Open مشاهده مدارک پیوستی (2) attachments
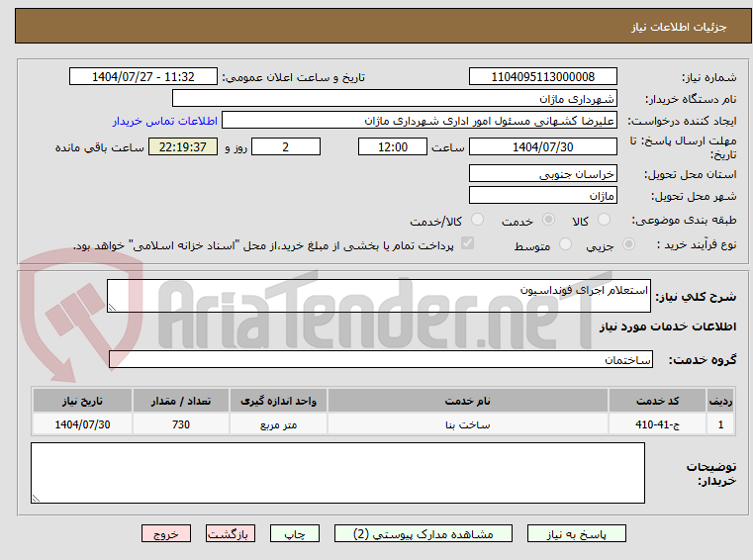The height and width of the screenshot is (560, 753). (424, 533)
